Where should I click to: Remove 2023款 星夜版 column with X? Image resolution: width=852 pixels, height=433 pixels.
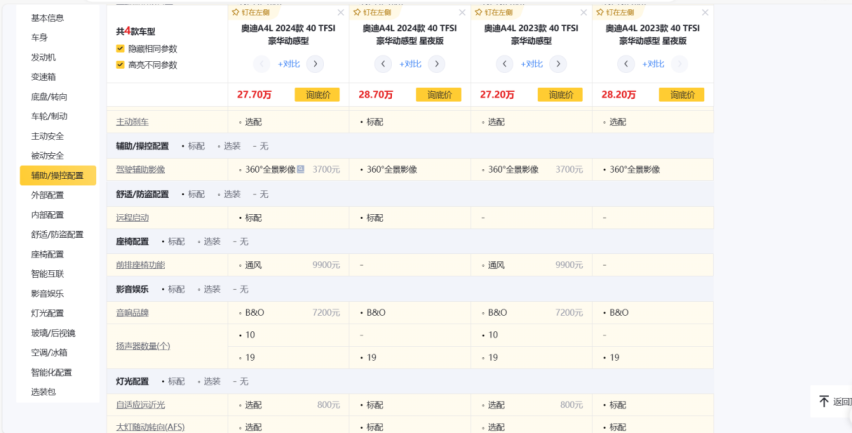(705, 12)
